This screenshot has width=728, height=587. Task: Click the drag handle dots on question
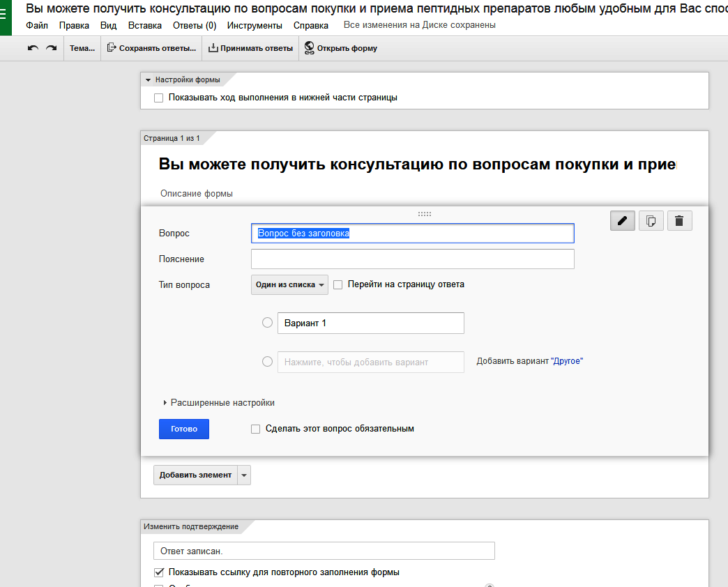coord(425,214)
